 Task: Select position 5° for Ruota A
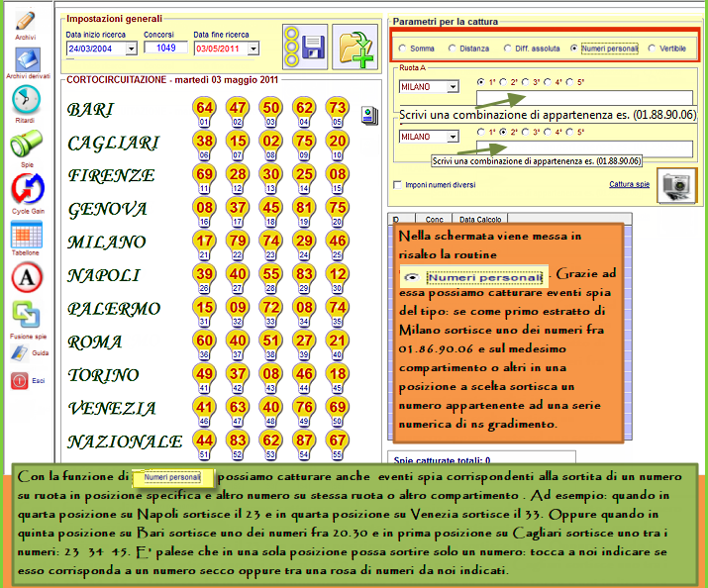point(569,82)
